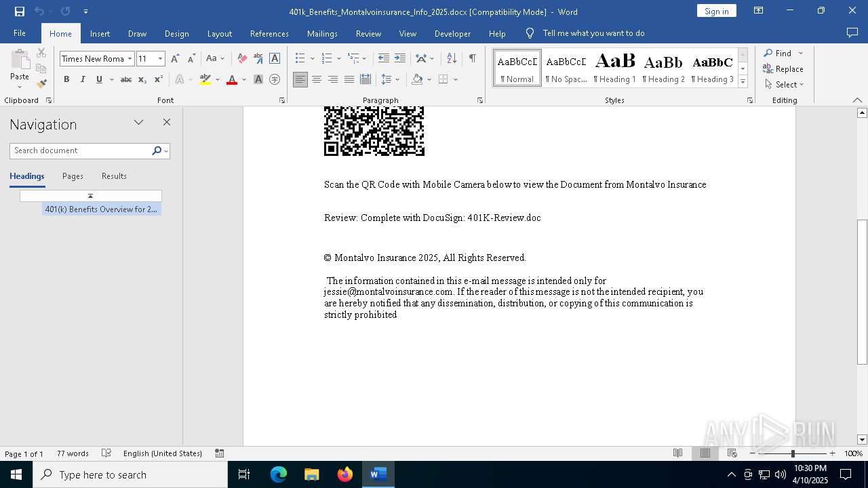Image resolution: width=868 pixels, height=488 pixels.
Task: Save the document with the floppy disk icon
Action: tap(20, 12)
